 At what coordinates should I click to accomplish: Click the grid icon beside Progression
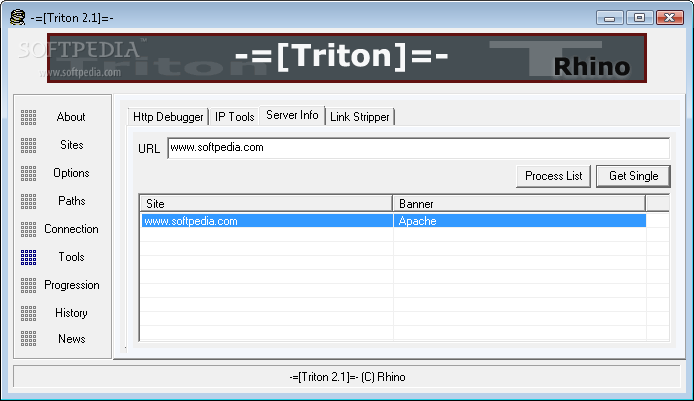point(28,285)
